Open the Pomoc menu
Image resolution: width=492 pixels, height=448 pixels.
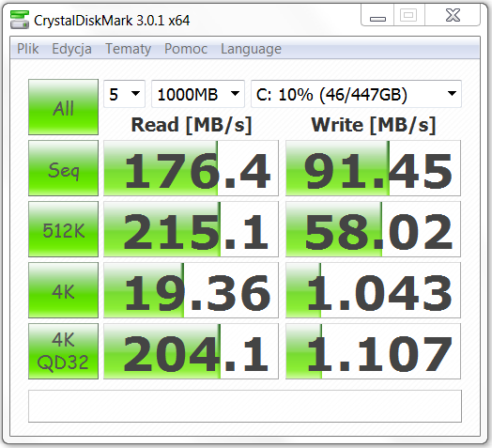point(186,49)
